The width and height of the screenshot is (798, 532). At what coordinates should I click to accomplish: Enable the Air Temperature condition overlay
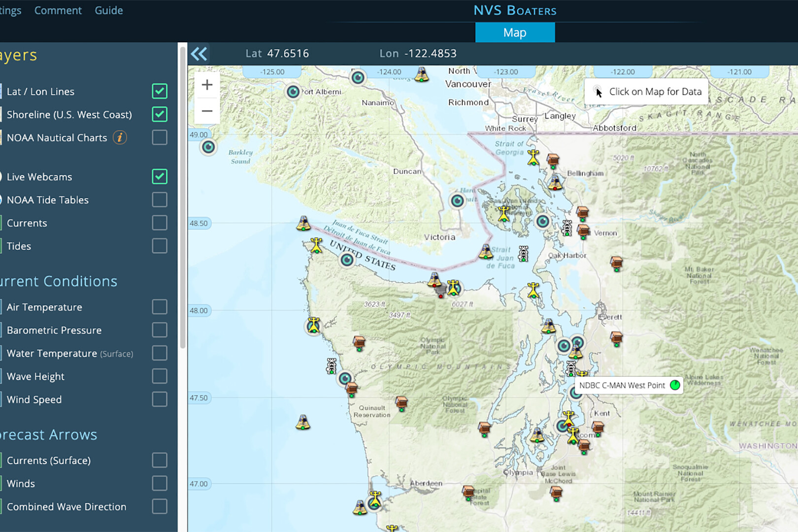tap(160, 307)
